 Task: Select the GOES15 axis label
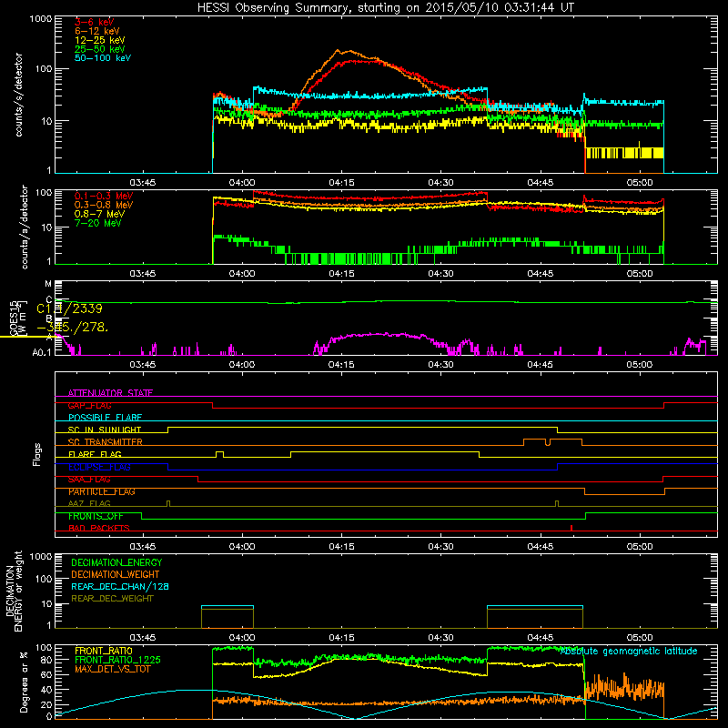[14, 318]
